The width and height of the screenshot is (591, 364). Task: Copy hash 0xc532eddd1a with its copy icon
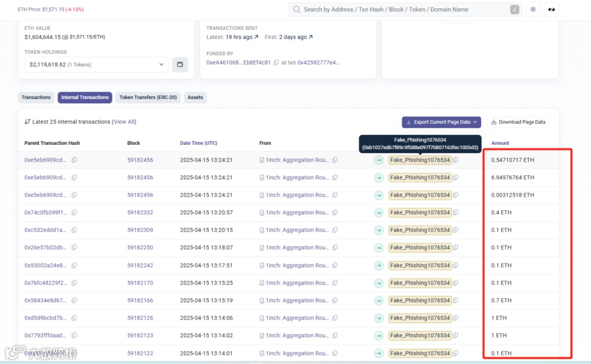click(74, 230)
